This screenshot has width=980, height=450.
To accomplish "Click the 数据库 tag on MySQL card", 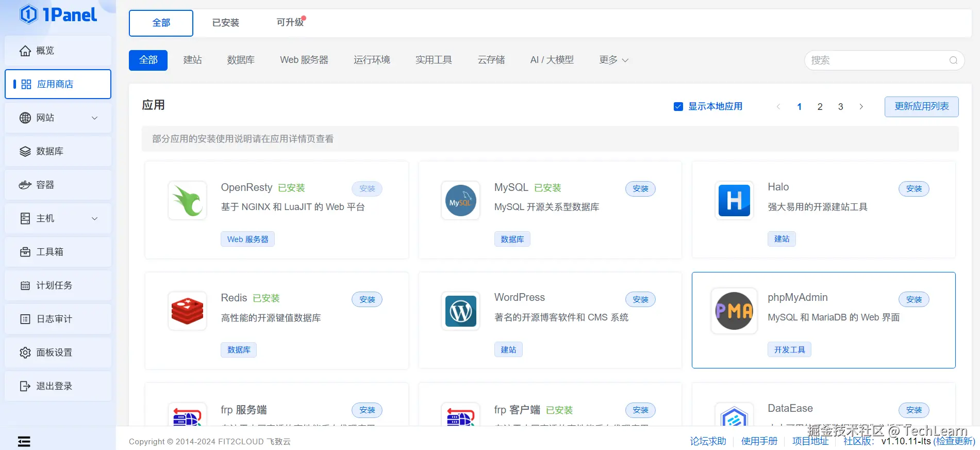I will [512, 239].
